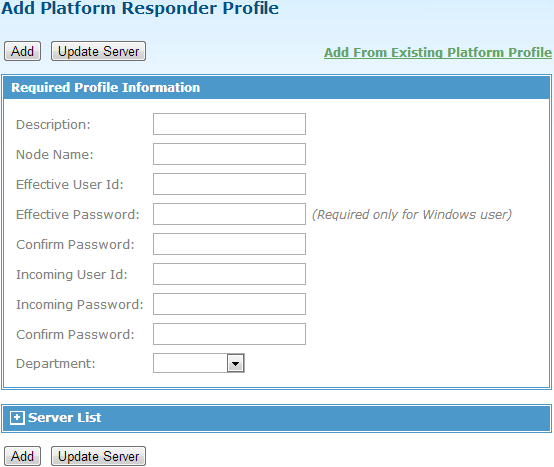This screenshot has width=554, height=467.
Task: Click the Server List section header
Action: coord(277,418)
